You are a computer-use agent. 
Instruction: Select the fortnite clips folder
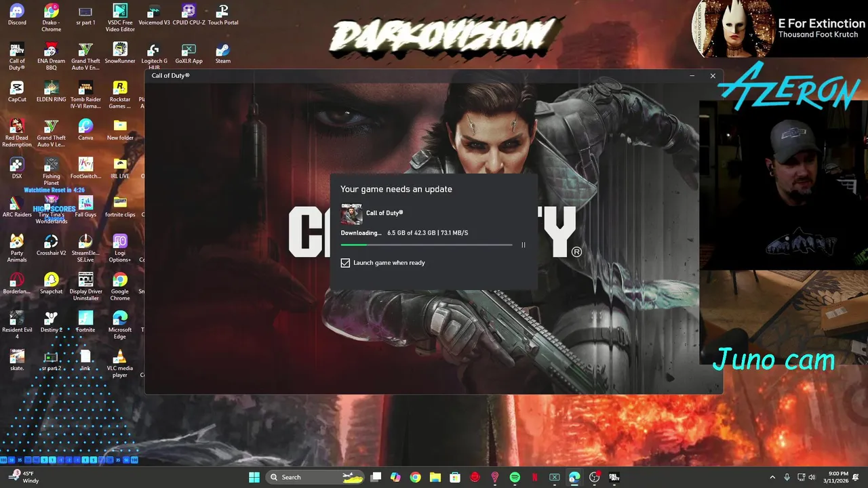[x=120, y=207]
